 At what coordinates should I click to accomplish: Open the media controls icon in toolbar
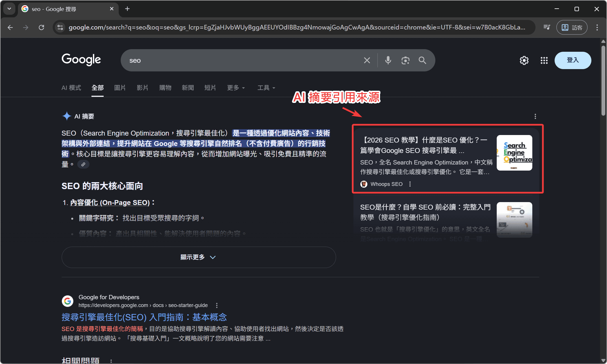(x=547, y=27)
